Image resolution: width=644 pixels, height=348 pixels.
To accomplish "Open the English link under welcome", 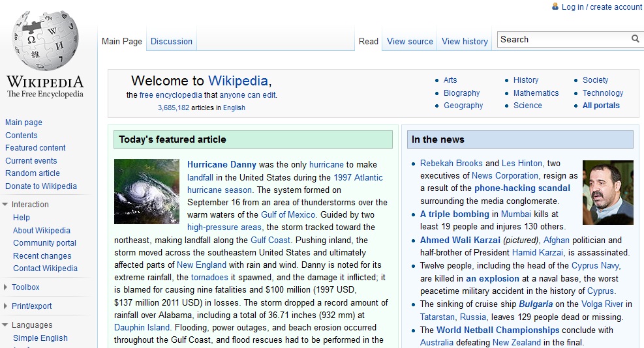I will pos(234,108).
